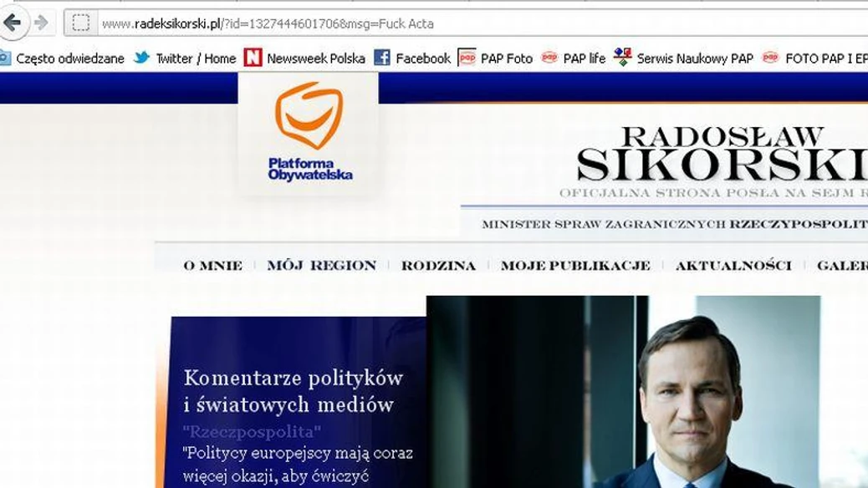Viewport: 868px width, 488px height.
Task: Go to the RODZINA section
Action: coord(438,266)
